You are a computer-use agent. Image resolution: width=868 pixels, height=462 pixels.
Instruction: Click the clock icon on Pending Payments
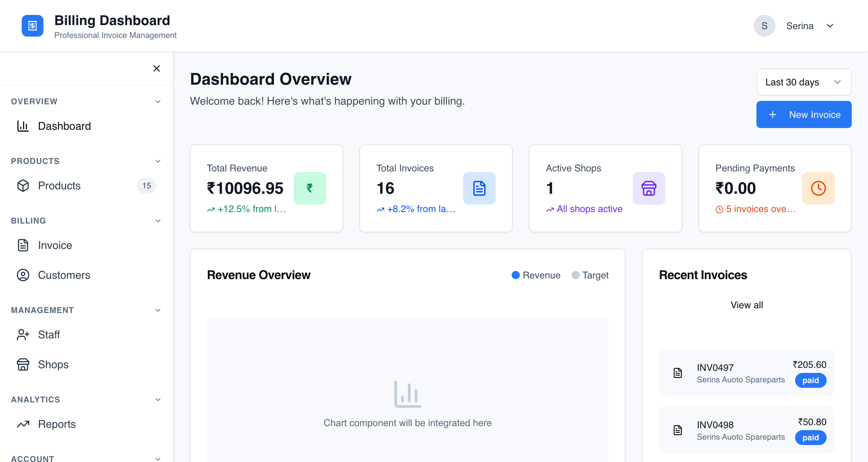(x=818, y=188)
